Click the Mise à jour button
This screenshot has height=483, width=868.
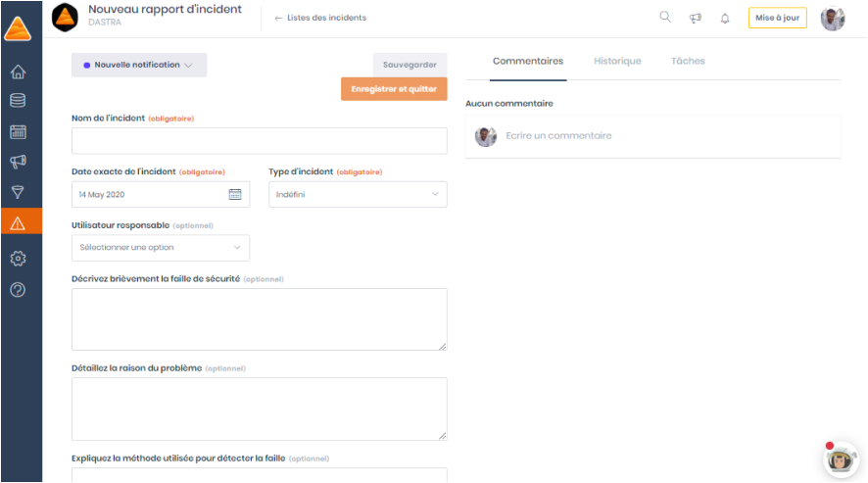coord(777,18)
